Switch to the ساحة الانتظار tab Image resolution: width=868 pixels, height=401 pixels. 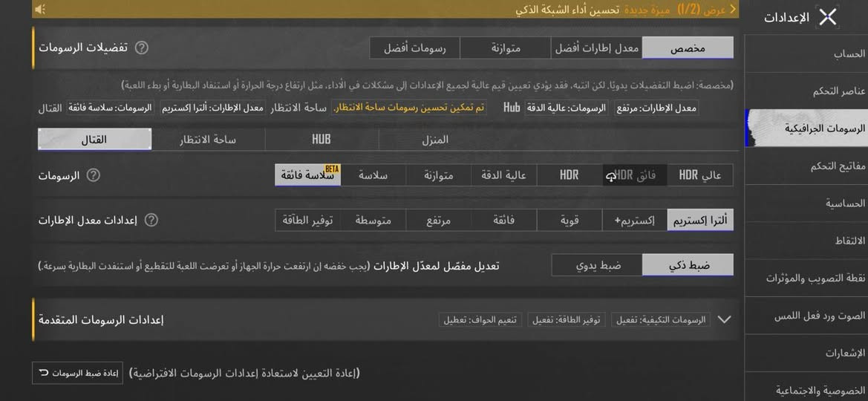pos(208,139)
